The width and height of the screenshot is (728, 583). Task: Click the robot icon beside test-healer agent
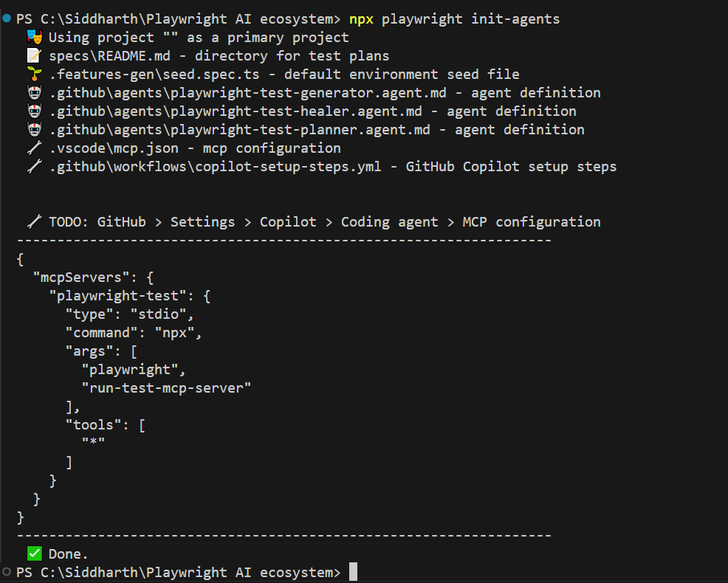click(x=34, y=111)
